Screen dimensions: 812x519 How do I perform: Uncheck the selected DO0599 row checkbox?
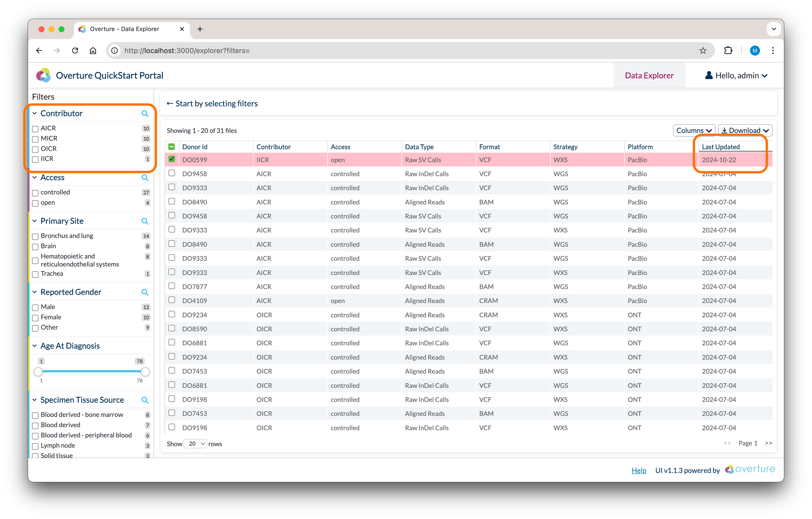[172, 159]
